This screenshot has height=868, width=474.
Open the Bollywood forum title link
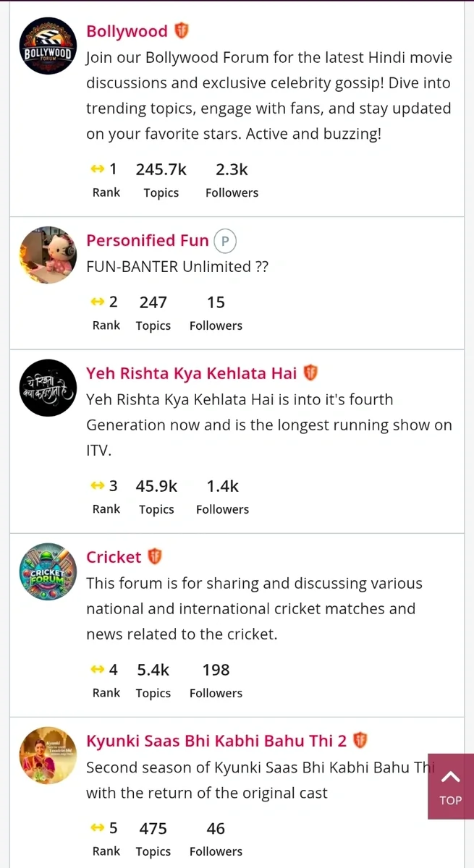[x=127, y=31]
